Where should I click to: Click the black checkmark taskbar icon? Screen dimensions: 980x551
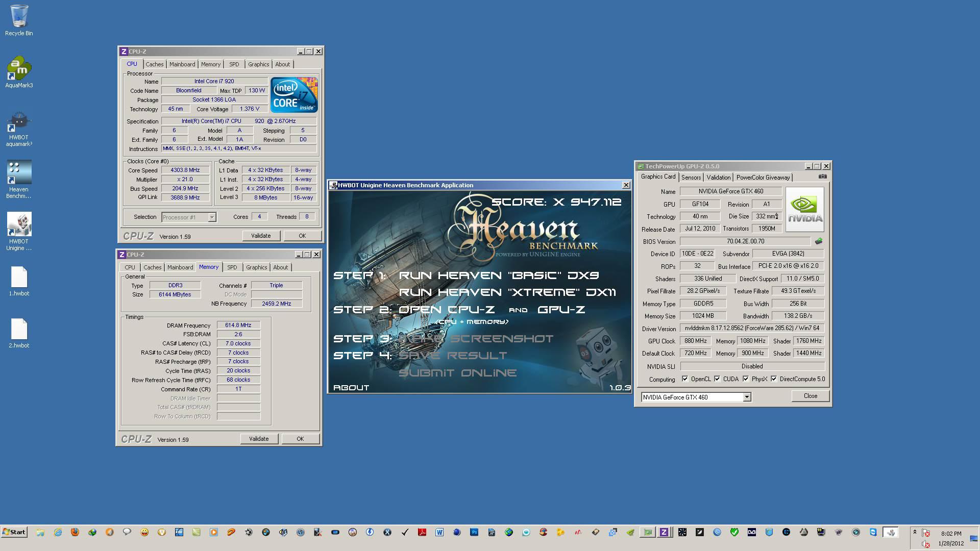pos(405,532)
